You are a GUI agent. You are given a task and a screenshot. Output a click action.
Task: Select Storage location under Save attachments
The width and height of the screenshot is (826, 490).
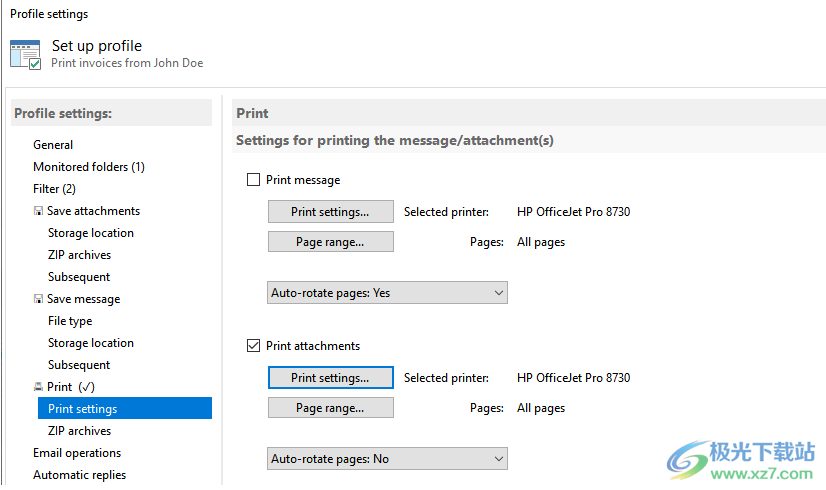pyautogui.click(x=90, y=233)
